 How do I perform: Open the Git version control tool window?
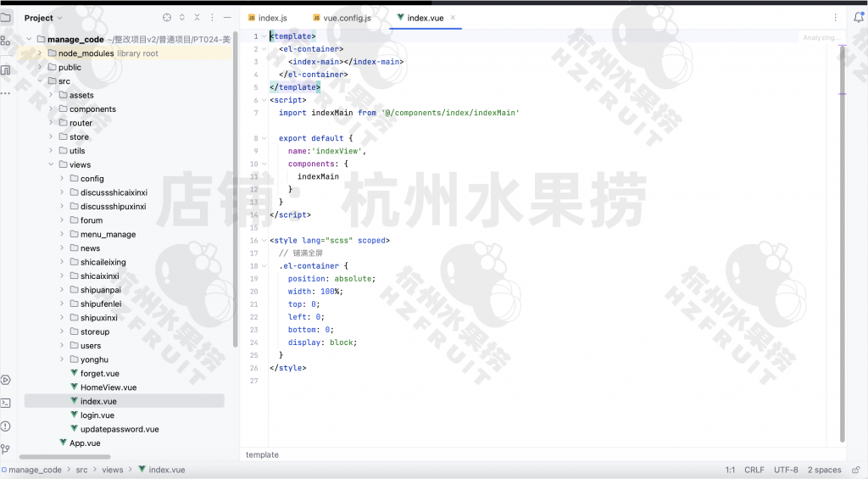coord(6,448)
